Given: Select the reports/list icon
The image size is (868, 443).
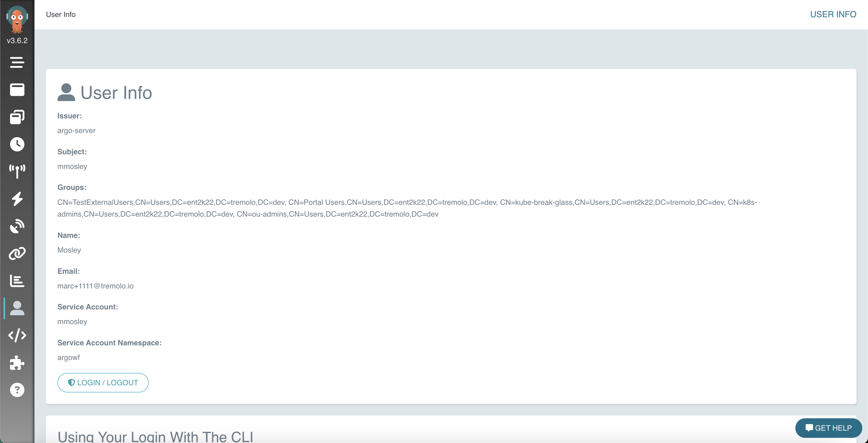Looking at the screenshot, I should point(17,280).
